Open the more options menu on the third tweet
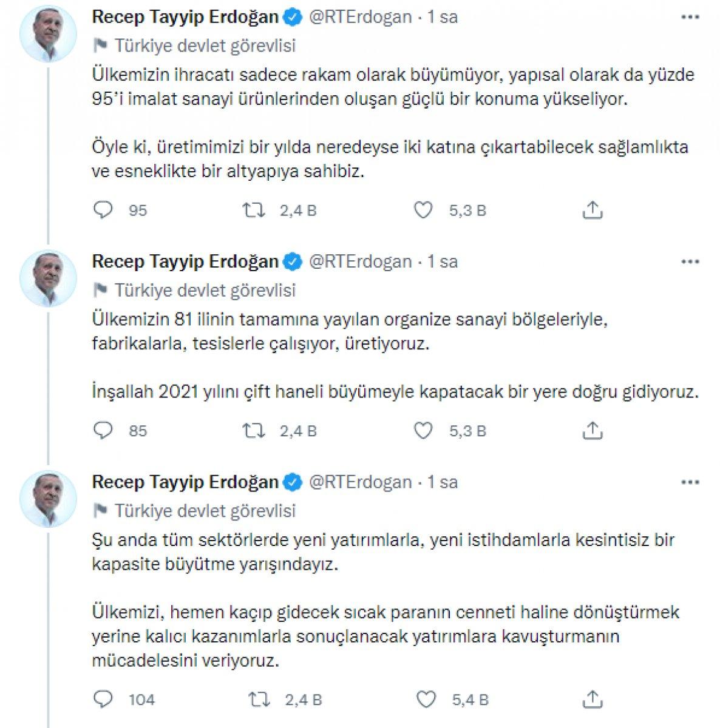The image size is (720, 728). click(x=689, y=482)
